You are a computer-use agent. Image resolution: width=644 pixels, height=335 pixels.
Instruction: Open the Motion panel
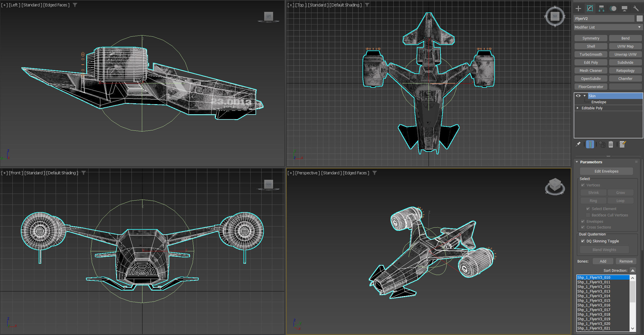pyautogui.click(x=613, y=8)
